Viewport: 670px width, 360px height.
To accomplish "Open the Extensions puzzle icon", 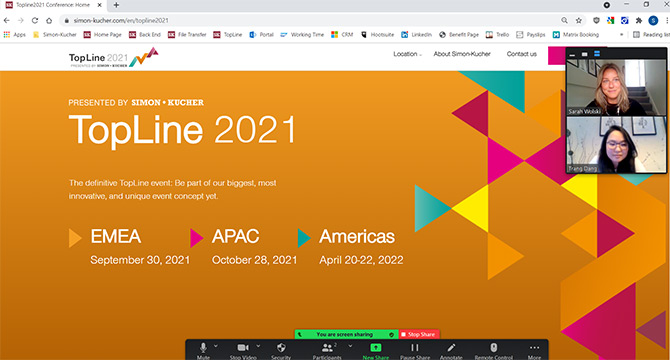I will tap(639, 20).
